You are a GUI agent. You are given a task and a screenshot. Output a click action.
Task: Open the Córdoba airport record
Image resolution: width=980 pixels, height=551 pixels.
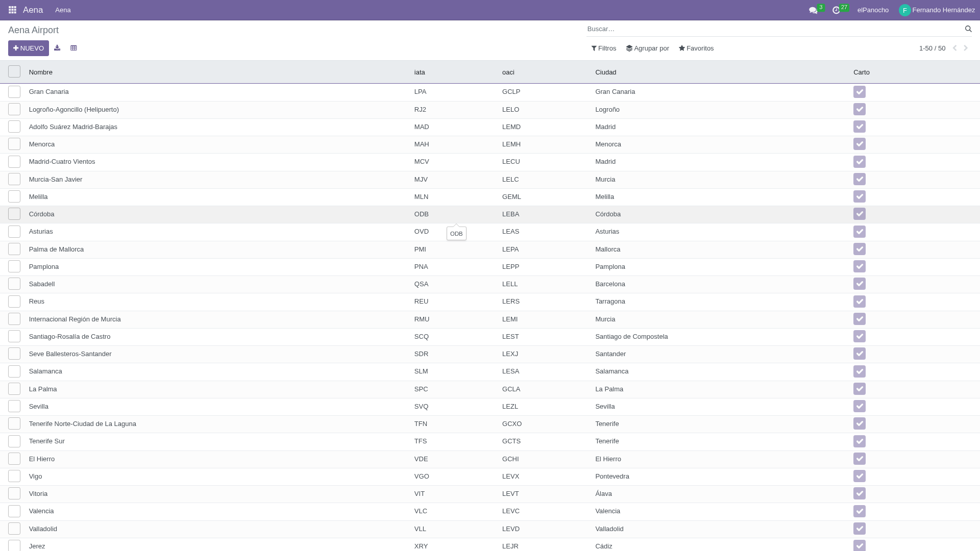[x=41, y=214]
